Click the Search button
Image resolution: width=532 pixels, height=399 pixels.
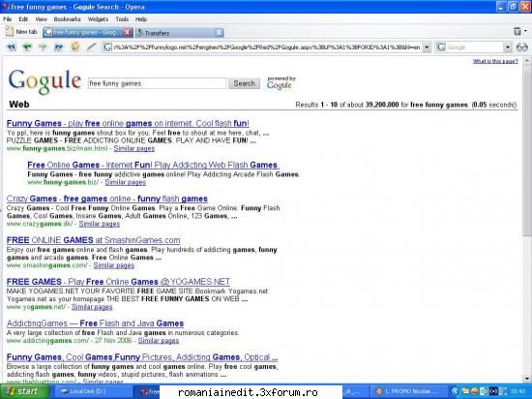click(x=244, y=83)
